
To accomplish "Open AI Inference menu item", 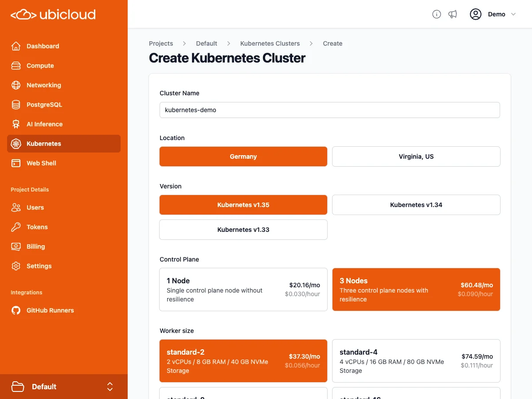I will click(64, 124).
